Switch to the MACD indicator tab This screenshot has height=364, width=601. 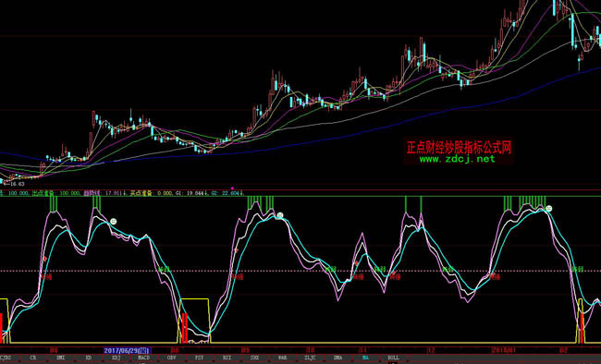(143, 358)
